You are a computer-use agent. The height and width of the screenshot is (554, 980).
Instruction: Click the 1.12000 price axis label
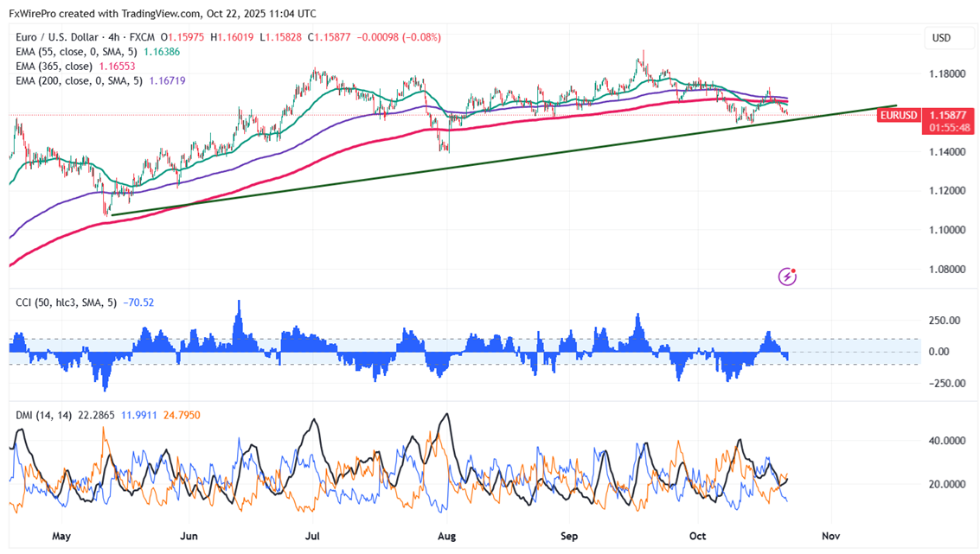point(947,190)
